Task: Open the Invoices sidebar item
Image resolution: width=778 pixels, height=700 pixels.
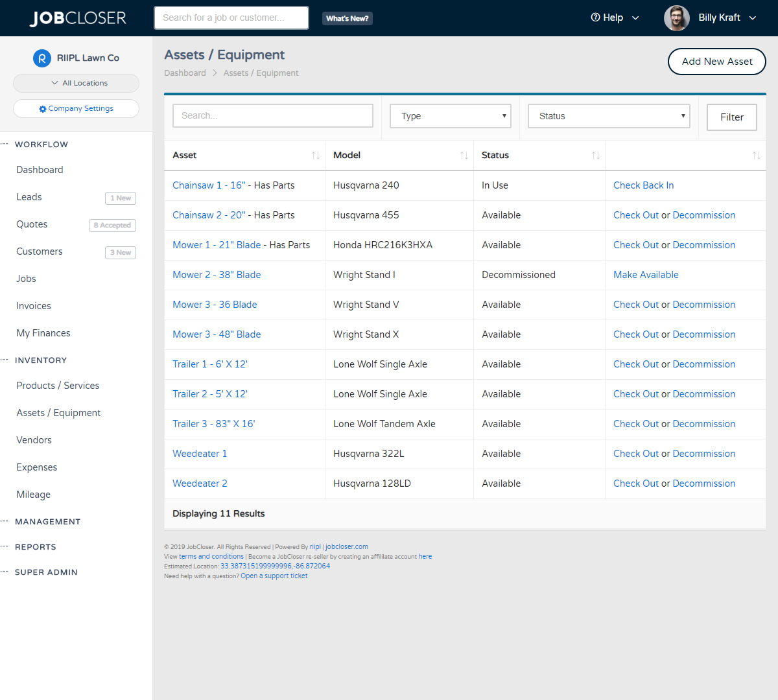Action: point(34,306)
